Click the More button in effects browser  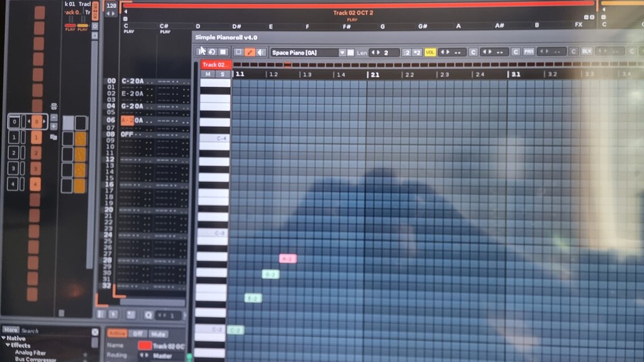(10, 329)
